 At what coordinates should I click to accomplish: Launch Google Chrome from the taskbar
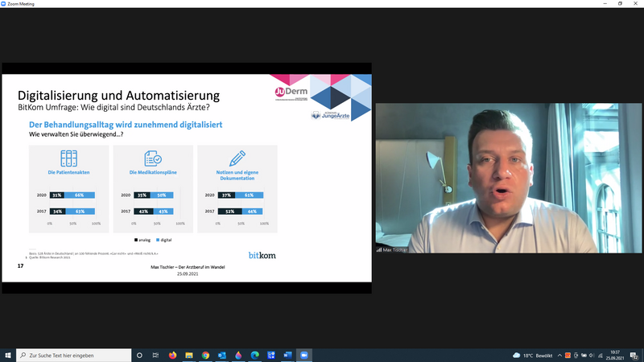[206, 355]
